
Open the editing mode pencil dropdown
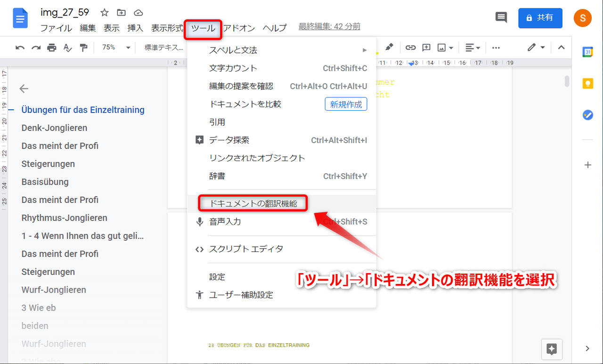click(x=536, y=48)
